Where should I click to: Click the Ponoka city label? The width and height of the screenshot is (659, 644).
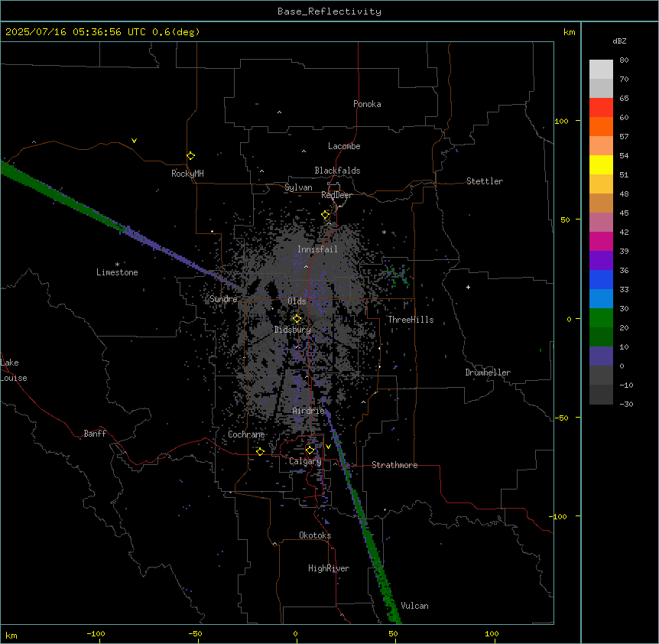(x=367, y=104)
